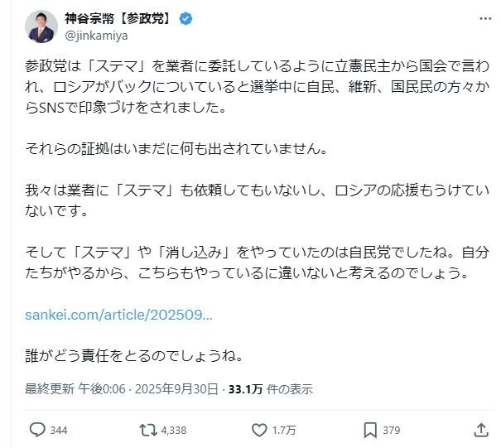
Task: Open the reply speech bubble icon
Action: (36, 430)
